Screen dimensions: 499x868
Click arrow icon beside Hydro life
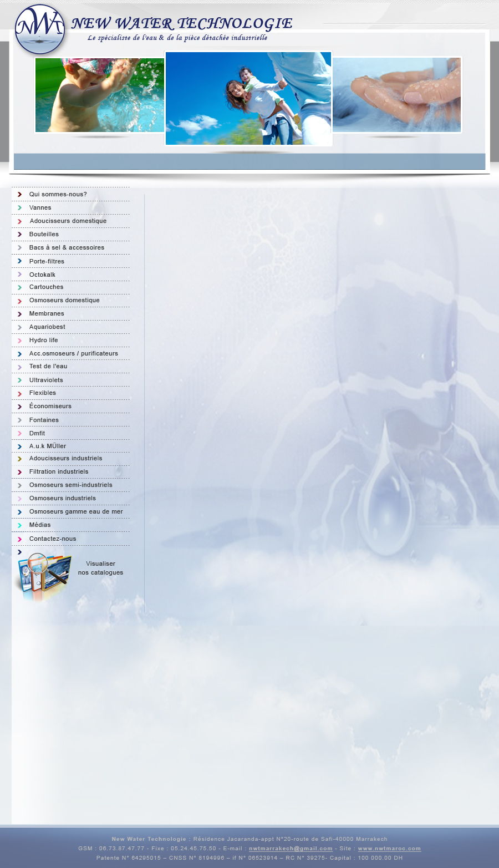(x=19, y=341)
